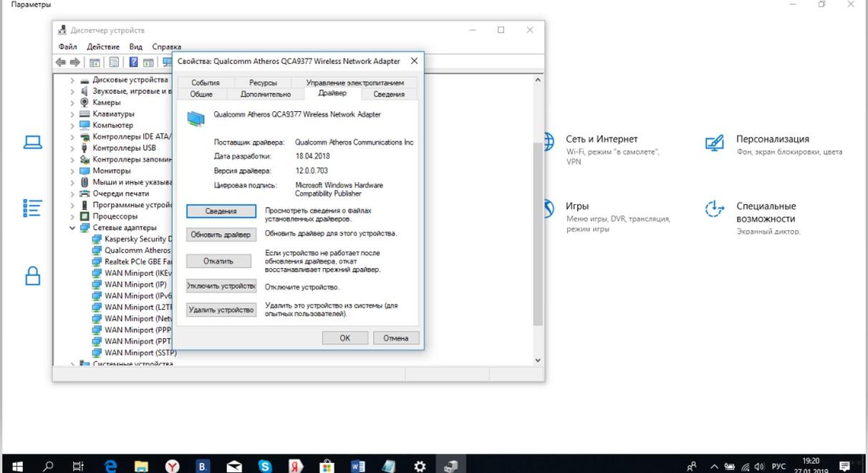Click Отмена in the properties dialog

pyautogui.click(x=395, y=338)
